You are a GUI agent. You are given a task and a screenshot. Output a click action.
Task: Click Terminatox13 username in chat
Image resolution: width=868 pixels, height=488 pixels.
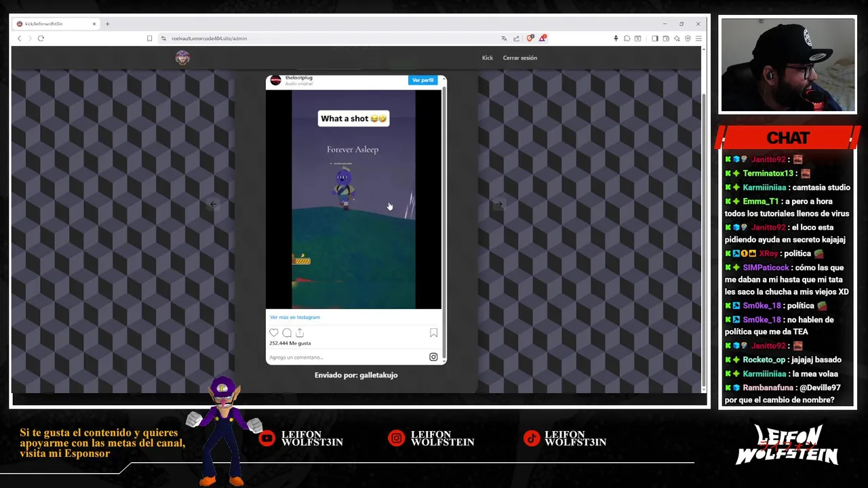pos(768,174)
